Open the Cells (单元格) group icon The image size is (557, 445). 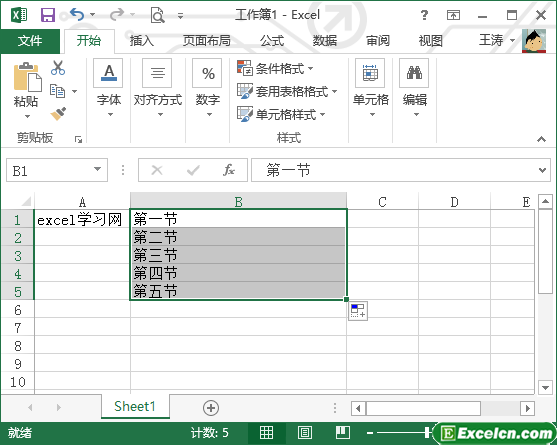click(x=370, y=73)
